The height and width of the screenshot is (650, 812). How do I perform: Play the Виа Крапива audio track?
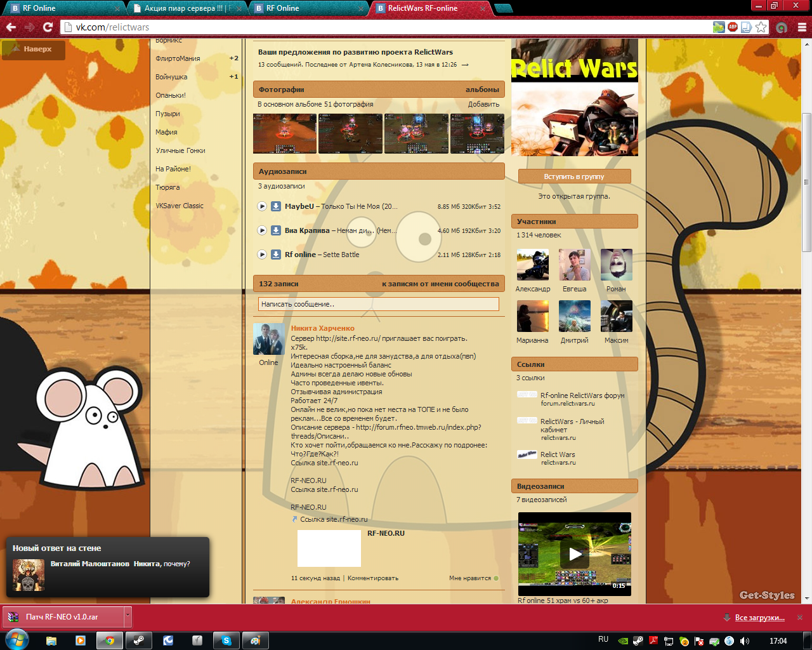click(262, 230)
